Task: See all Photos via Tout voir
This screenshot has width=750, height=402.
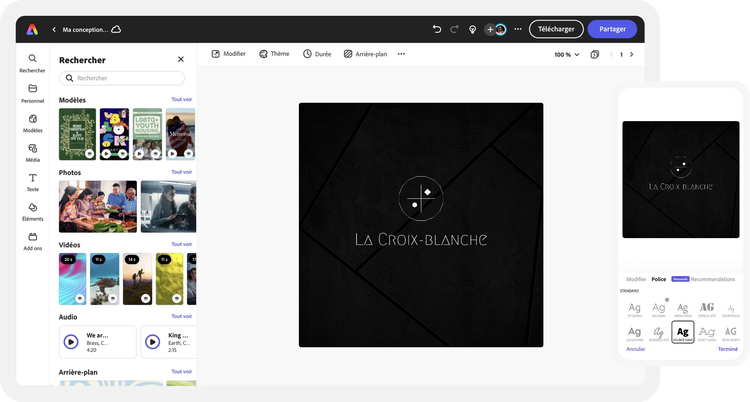Action: [x=182, y=172]
